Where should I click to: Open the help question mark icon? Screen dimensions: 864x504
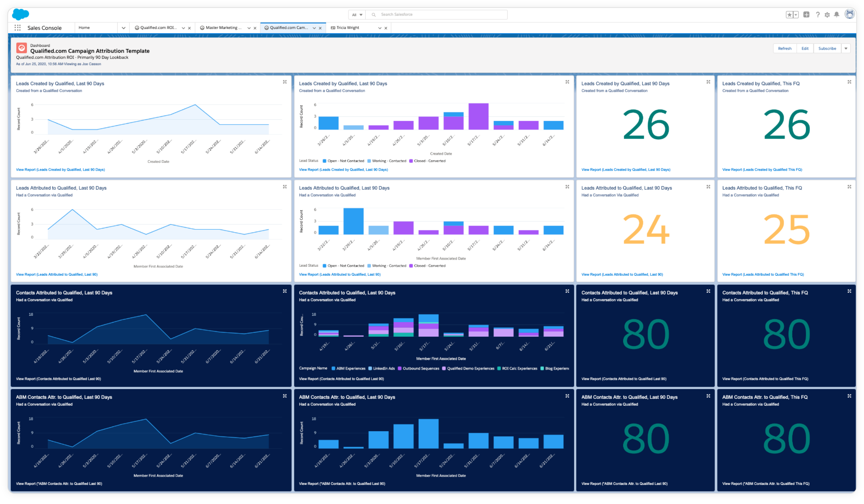pyautogui.click(x=818, y=15)
